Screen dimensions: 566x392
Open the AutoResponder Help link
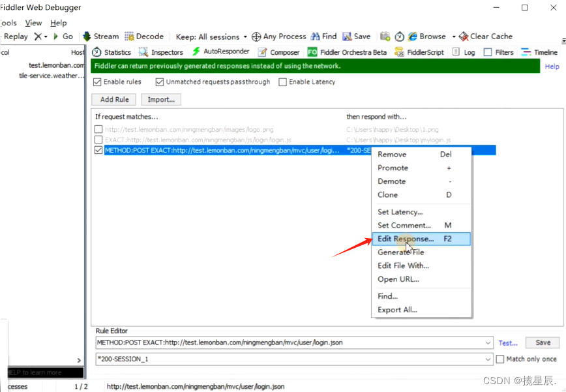[552, 67]
